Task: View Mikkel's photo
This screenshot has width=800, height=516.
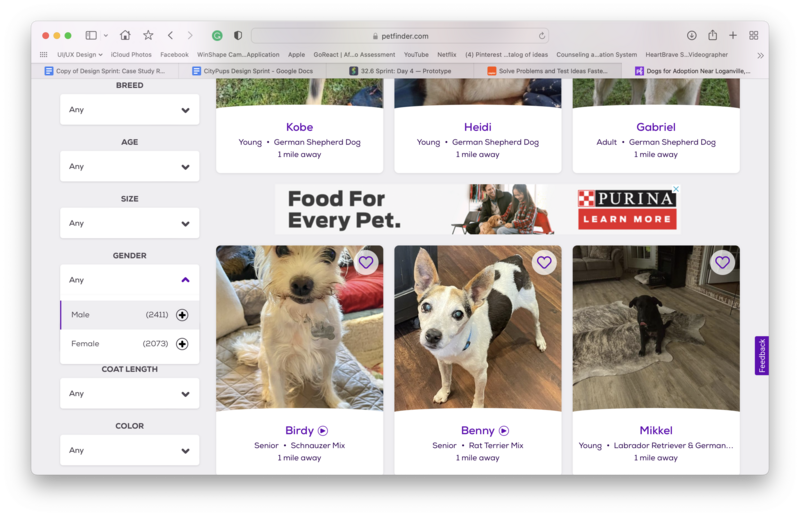Action: coord(656,328)
